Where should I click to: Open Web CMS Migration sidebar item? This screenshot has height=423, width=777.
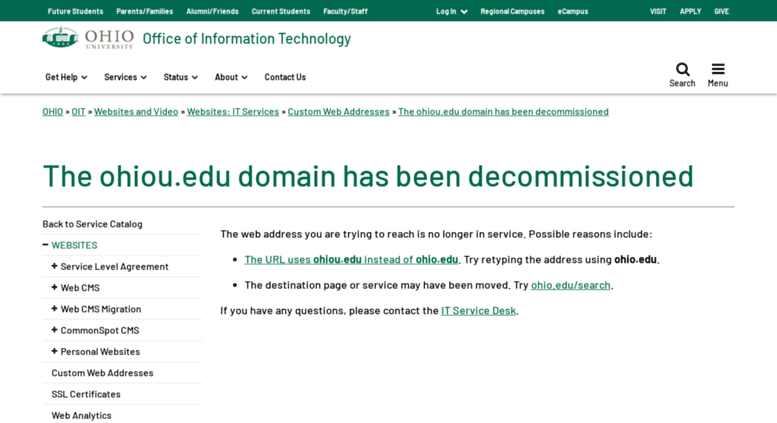coord(101,309)
